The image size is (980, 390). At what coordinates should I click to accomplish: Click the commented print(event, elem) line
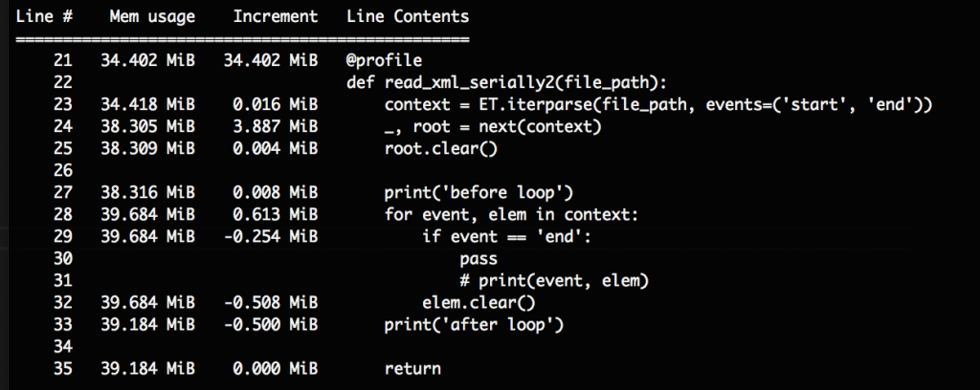pyautogui.click(x=554, y=281)
